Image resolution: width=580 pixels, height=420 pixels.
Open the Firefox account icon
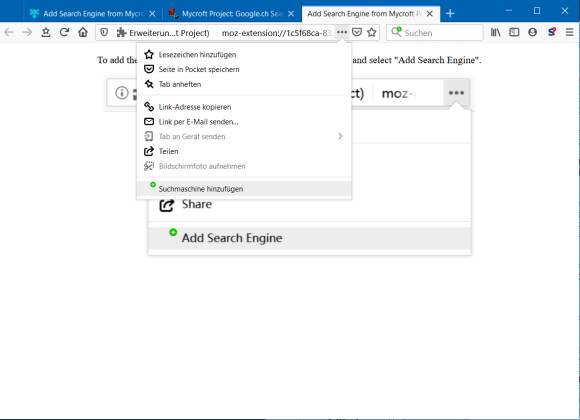(533, 33)
